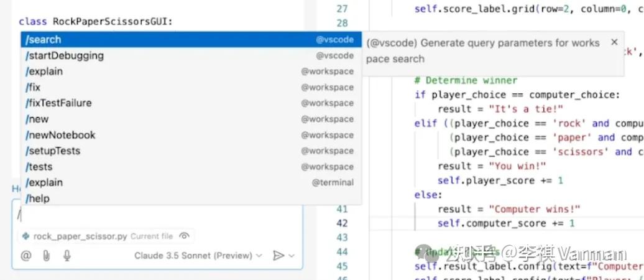Click line number 41 in the gutter
Screen dimensions: 644x280
tap(342, 209)
